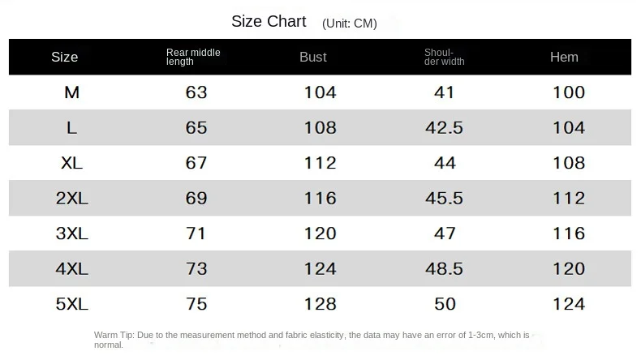
Task: Select the 4XL size row label
Action: point(72,268)
